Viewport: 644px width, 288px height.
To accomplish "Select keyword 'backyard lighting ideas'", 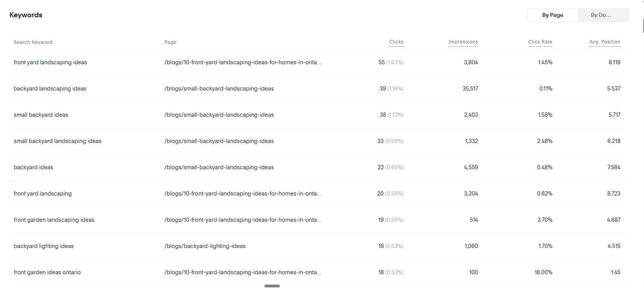I will click(x=44, y=246).
